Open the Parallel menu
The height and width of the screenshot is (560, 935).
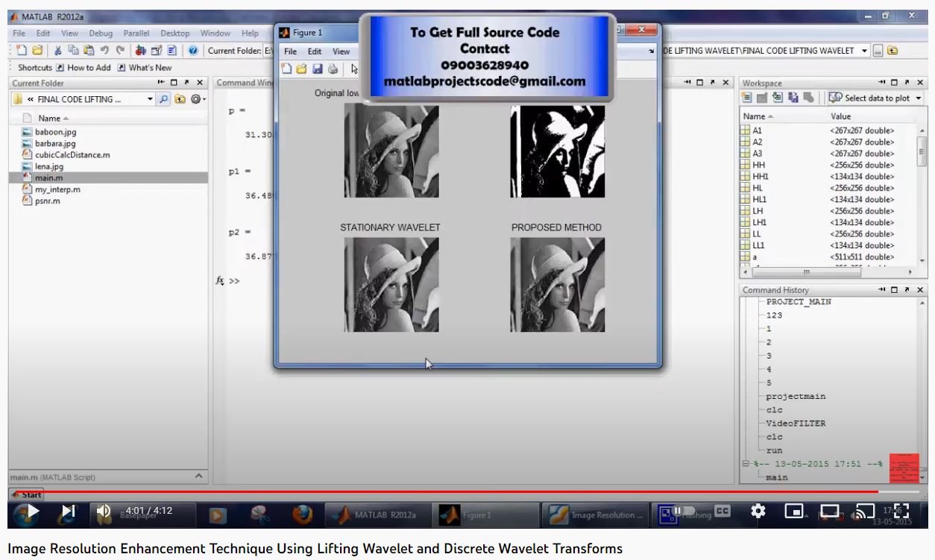pos(136,34)
